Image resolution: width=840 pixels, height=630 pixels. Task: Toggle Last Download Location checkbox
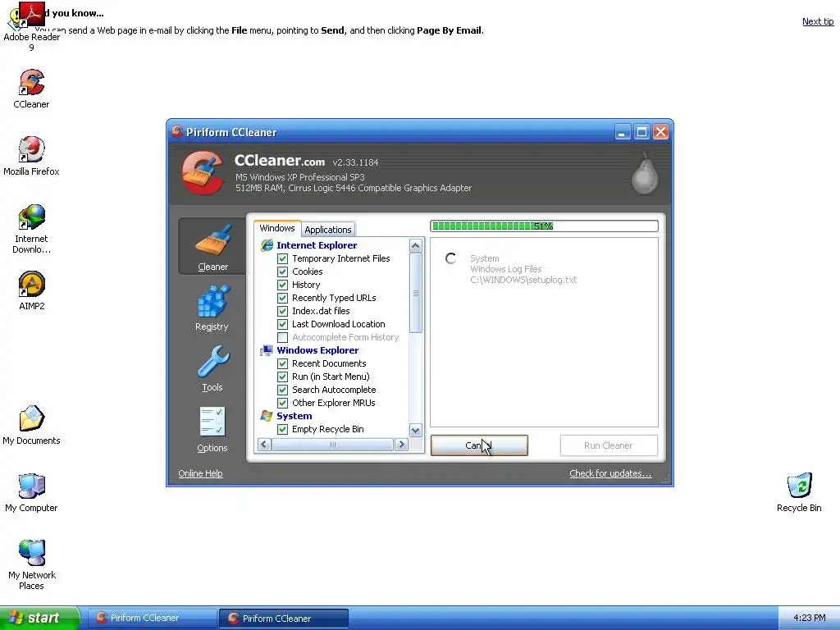click(282, 324)
